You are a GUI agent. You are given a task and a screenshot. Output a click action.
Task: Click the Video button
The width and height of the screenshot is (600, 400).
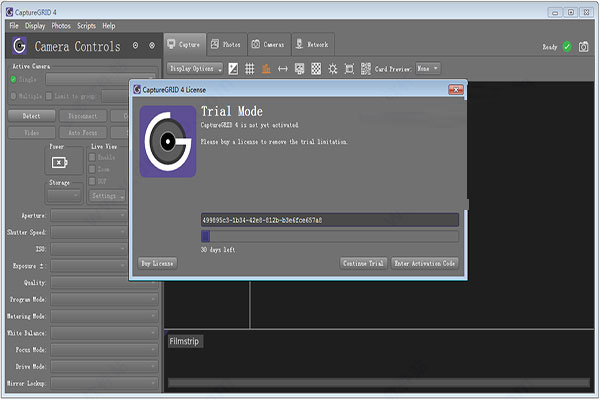[x=31, y=133]
